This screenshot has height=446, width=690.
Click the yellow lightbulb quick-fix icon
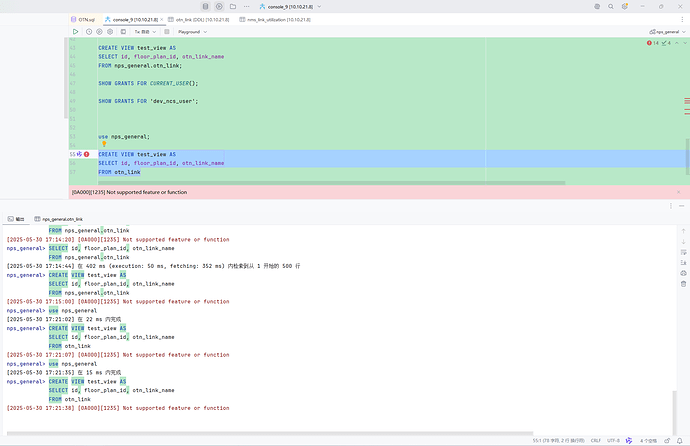pos(104,143)
